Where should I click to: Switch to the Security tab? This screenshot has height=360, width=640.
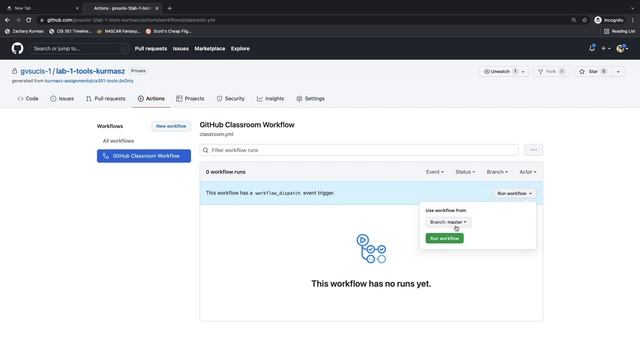point(231,99)
